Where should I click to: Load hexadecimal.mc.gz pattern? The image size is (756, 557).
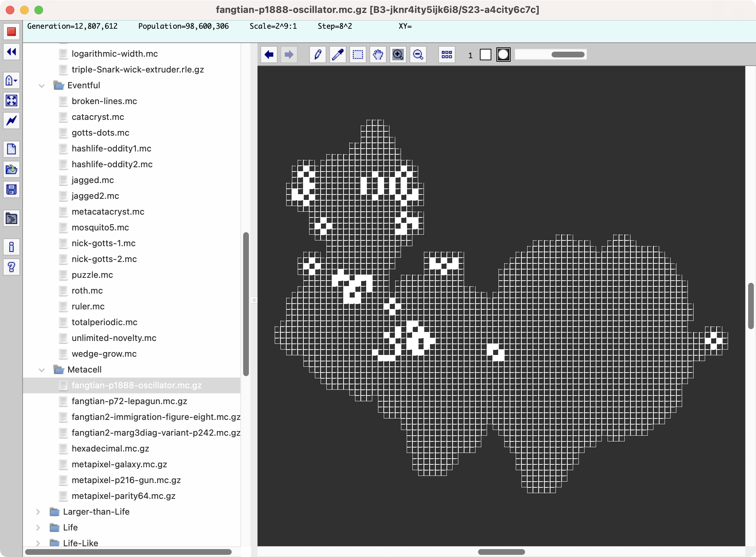[110, 449]
